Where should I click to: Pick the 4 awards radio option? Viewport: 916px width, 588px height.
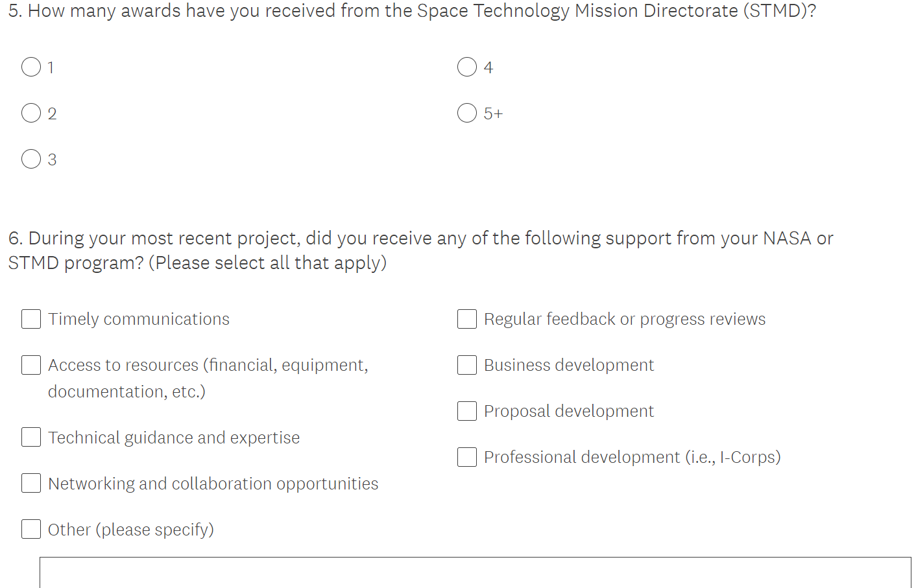(467, 67)
